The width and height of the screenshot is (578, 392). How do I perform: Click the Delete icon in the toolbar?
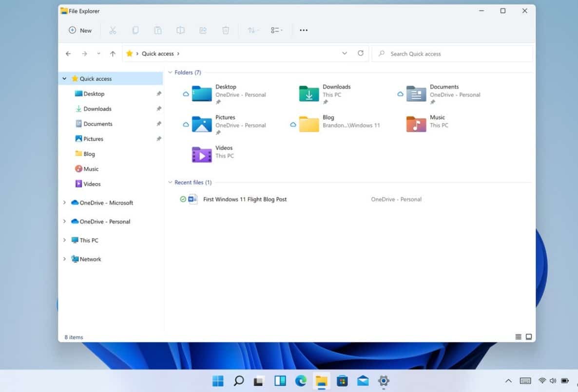pos(225,30)
